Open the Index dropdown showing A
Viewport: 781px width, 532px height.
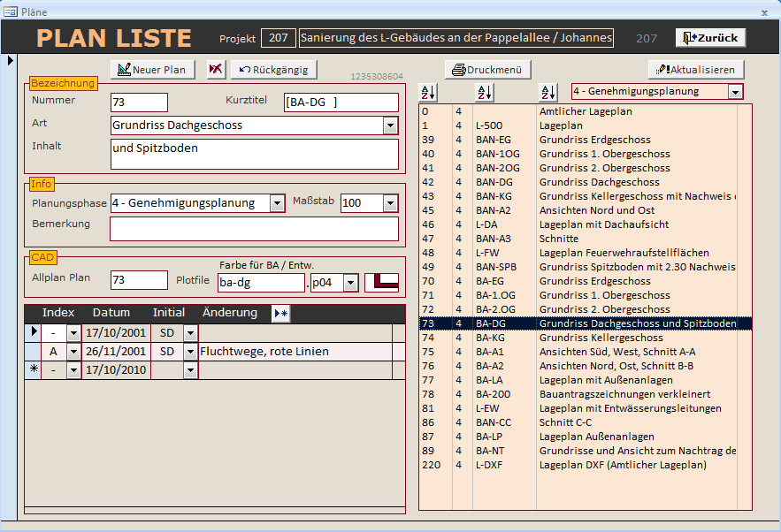click(x=73, y=352)
